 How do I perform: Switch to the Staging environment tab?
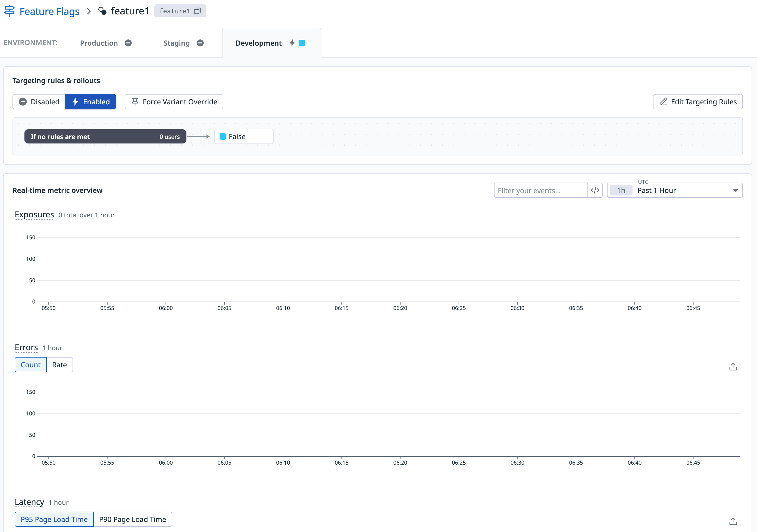tap(176, 43)
